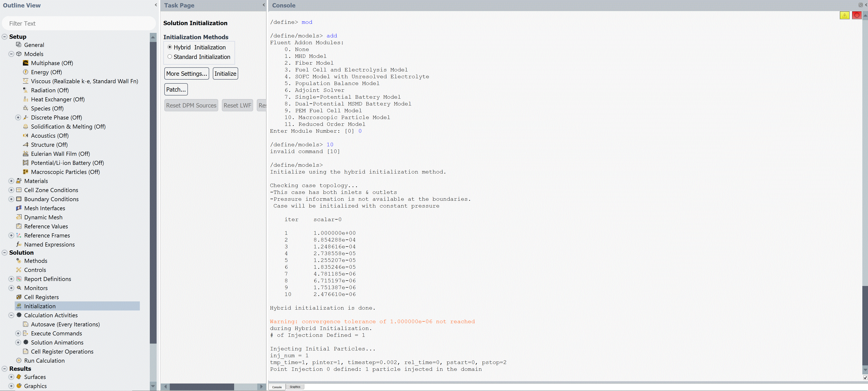Collapse the Models tree node
Viewport: 868px width, 391px height.
coord(11,54)
